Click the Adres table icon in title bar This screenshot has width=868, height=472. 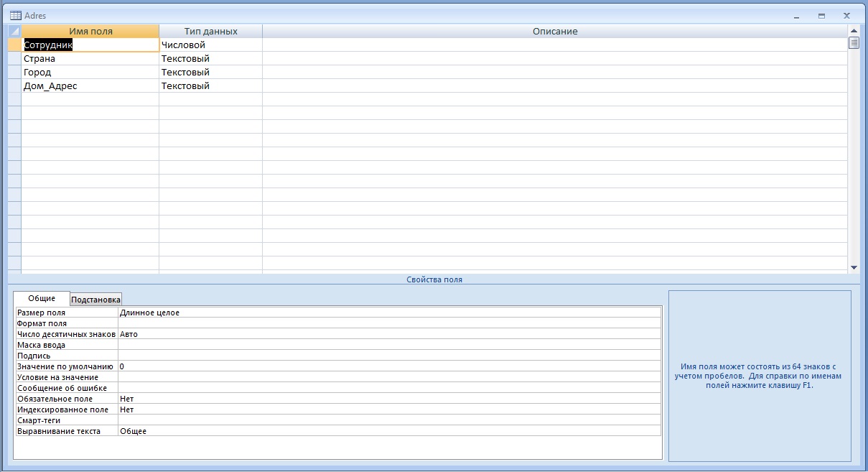[x=15, y=15]
